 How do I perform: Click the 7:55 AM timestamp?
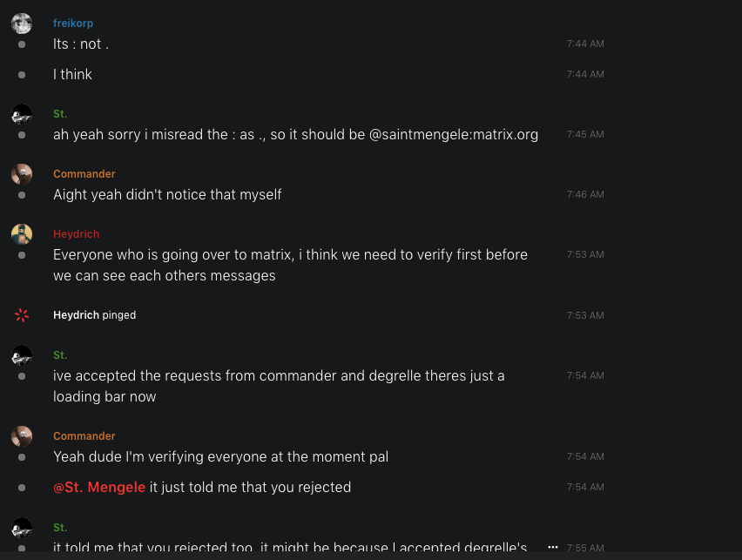[584, 548]
